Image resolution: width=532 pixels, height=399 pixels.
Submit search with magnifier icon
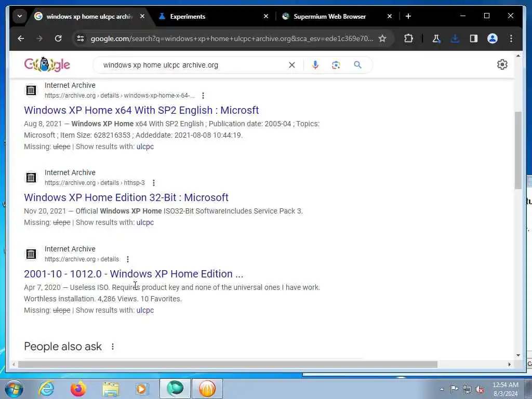357,65
